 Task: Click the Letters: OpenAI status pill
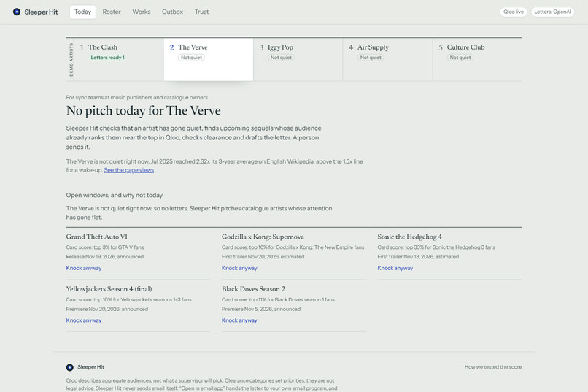coord(553,12)
